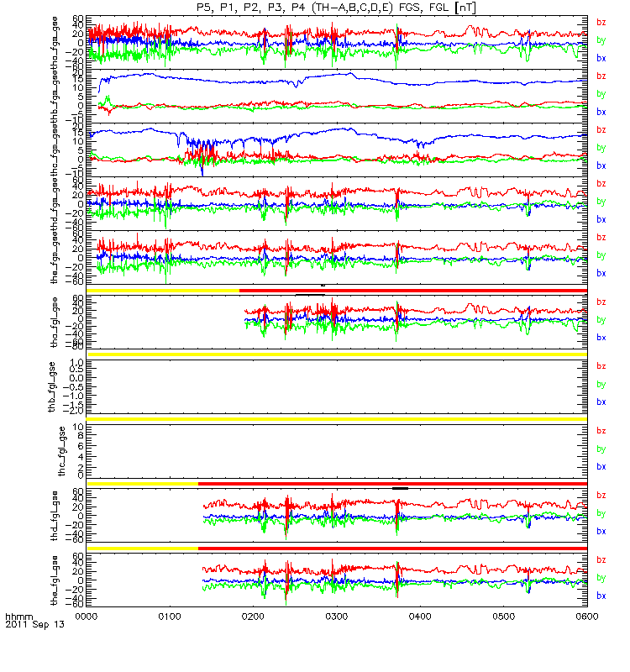This screenshot has height=672, width=630.
Task: Click the red bar segment above tha_fgl_gse panel
Action: [x=413, y=291]
